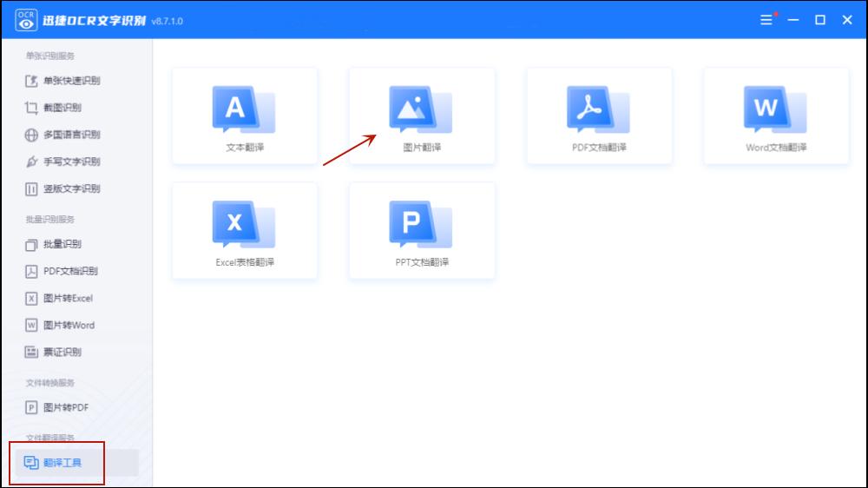Go to 图片转PDF label
This screenshot has height=488, width=868.
[x=66, y=408]
